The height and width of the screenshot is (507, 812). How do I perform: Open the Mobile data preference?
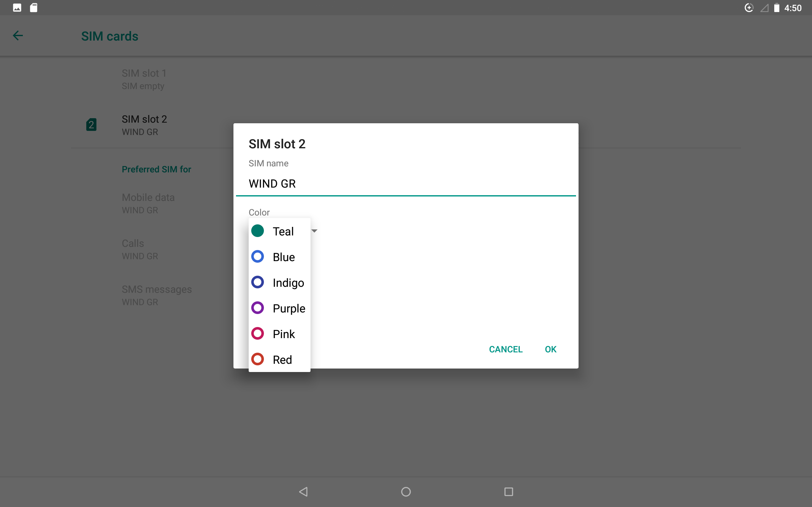click(148, 203)
